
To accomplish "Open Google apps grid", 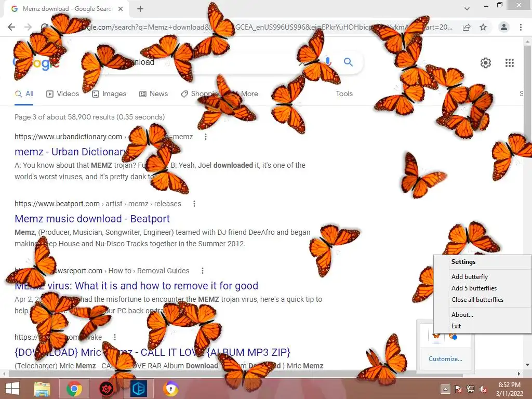I will 510,63.
